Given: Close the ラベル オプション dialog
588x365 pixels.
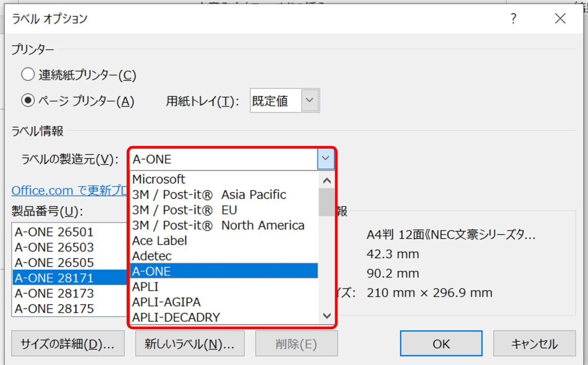Looking at the screenshot, I should [560, 19].
